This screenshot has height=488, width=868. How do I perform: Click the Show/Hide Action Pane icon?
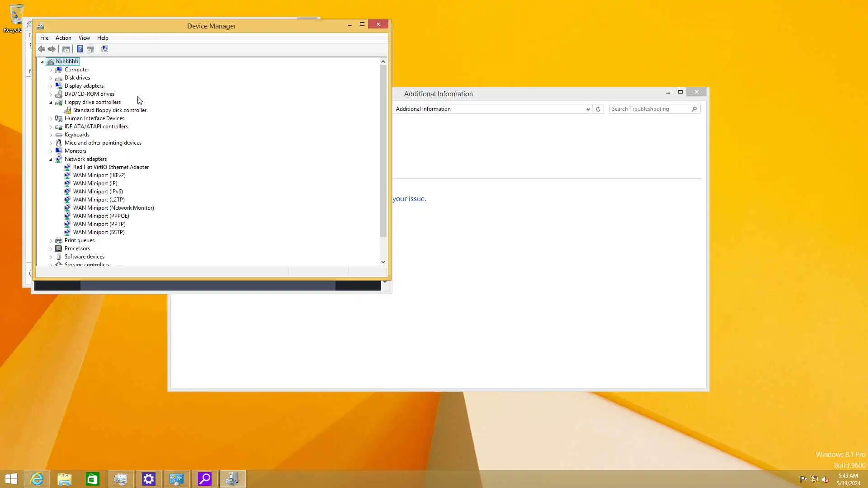(x=90, y=49)
